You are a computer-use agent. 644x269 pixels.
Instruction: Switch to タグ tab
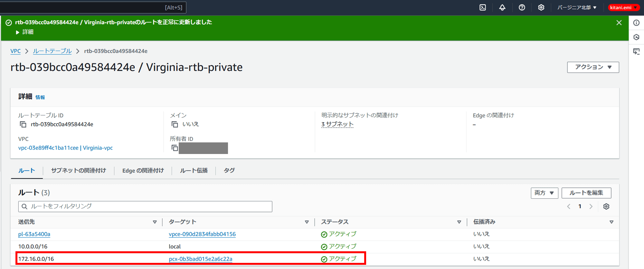229,170
